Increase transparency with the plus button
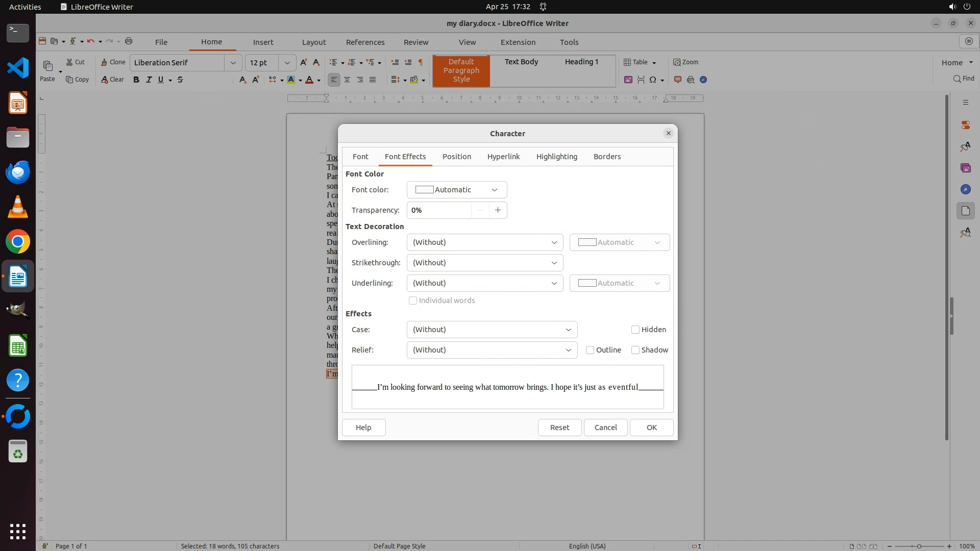Viewport: 980px width, 551px height. click(x=498, y=210)
